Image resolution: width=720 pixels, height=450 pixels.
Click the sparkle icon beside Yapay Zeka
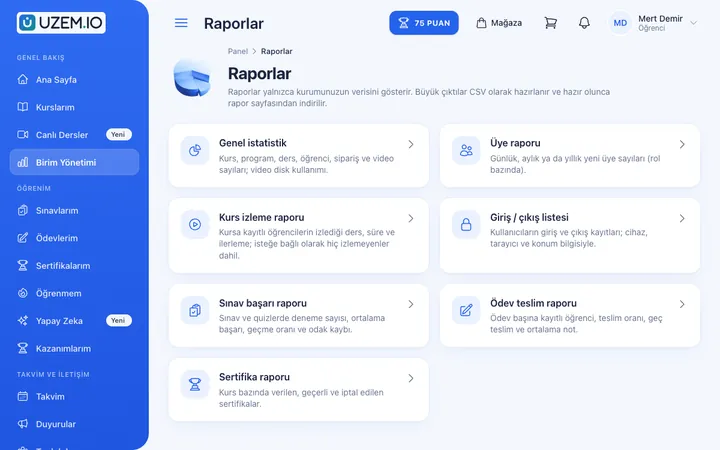tap(22, 321)
